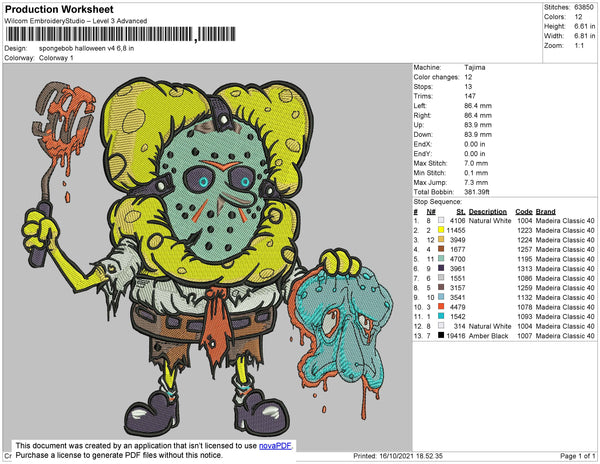Click the code 1007 in the last row
Viewport: 600px width, 464px height.
[525, 335]
